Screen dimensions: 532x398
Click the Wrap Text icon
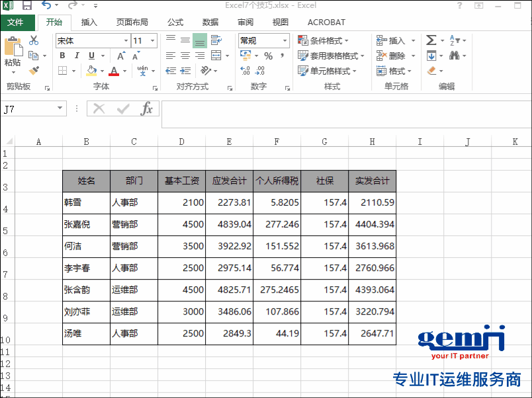pyautogui.click(x=216, y=40)
